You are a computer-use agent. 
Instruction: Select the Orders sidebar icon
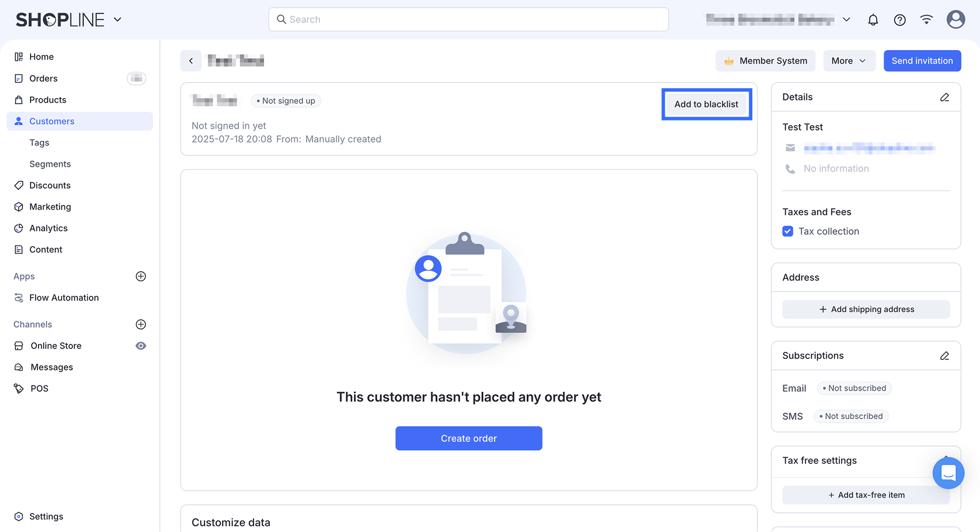[19, 78]
